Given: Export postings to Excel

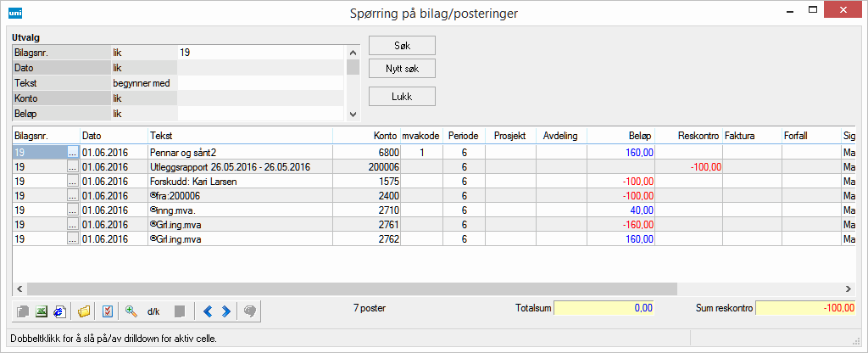Looking at the screenshot, I should click(41, 311).
